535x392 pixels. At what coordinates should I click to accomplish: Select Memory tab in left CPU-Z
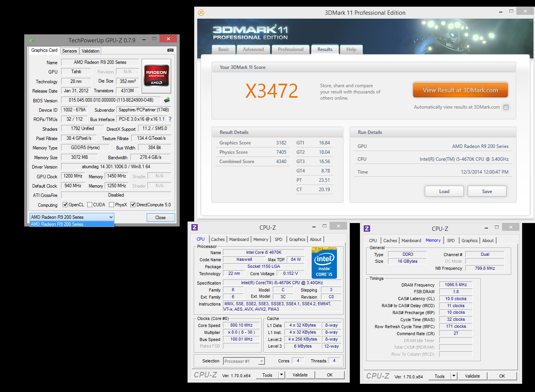tap(261, 239)
